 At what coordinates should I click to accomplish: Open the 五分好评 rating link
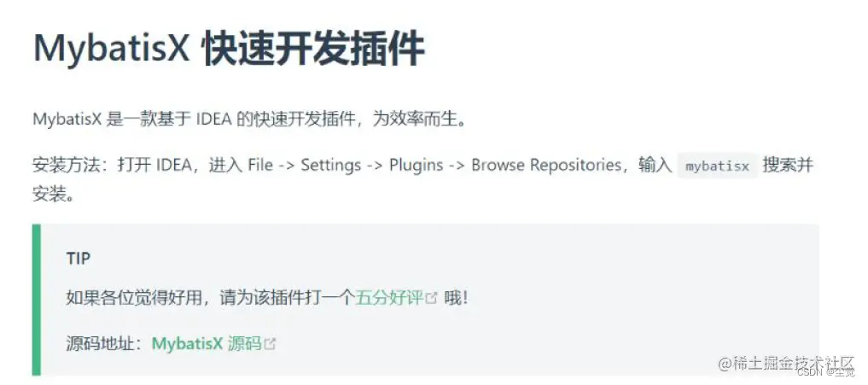pyautogui.click(x=389, y=298)
